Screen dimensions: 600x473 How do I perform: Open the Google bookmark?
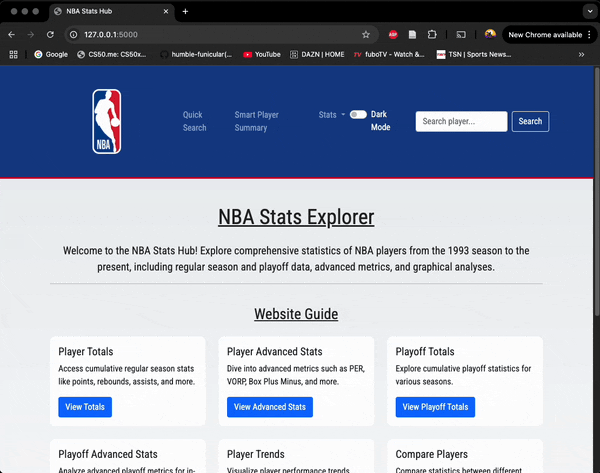(x=51, y=54)
